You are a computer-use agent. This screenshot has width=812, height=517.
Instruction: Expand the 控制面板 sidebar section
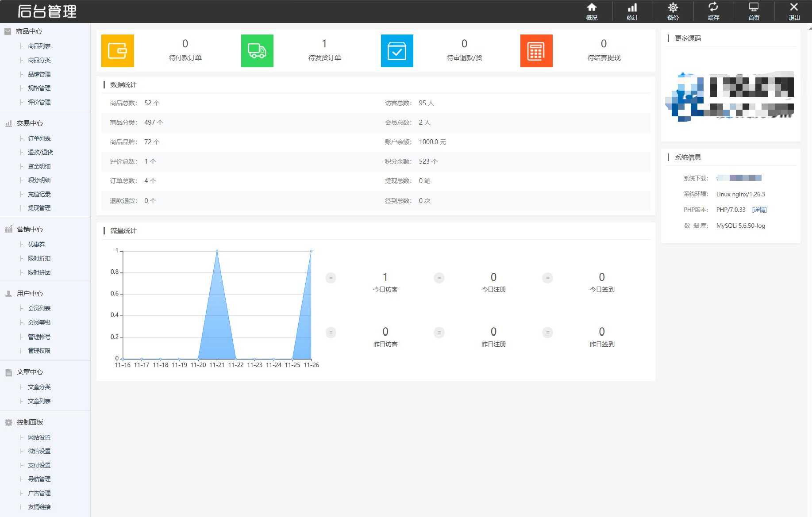click(x=30, y=422)
